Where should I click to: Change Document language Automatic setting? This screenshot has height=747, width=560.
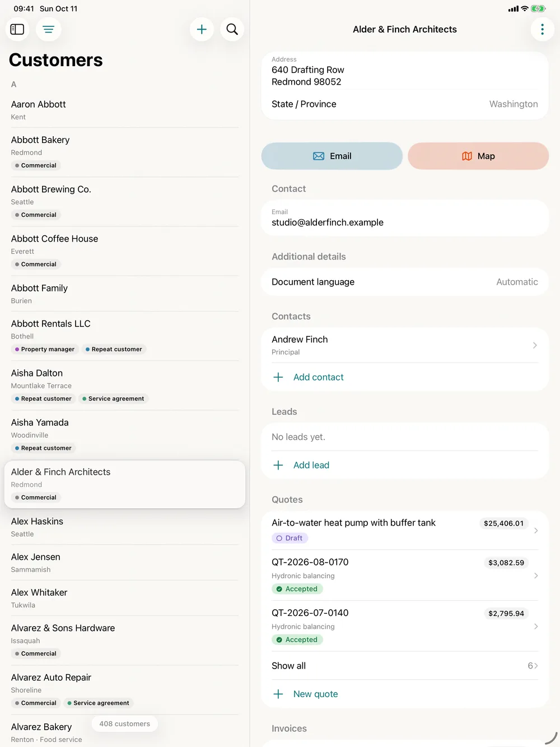(x=405, y=282)
